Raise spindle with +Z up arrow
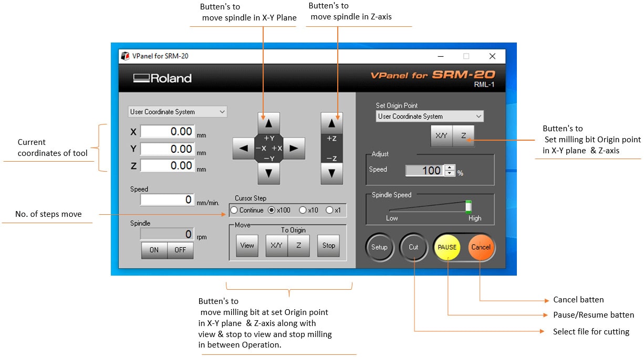The height and width of the screenshot is (357, 644). click(x=331, y=123)
